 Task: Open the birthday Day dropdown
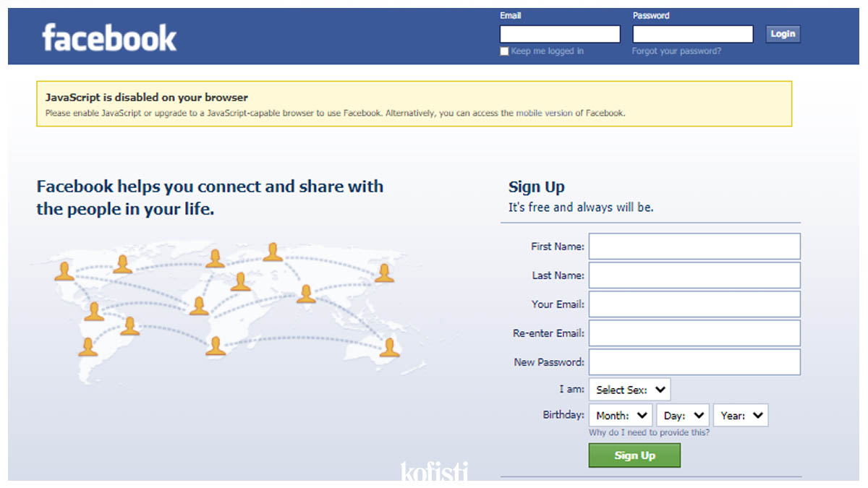682,416
